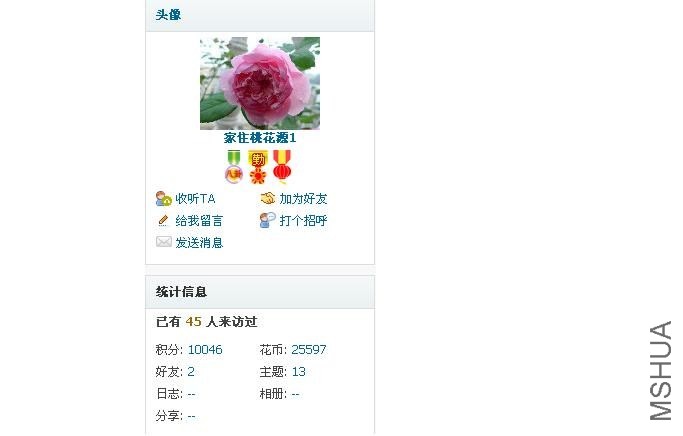Click the 勤 diligence medal badge
The height and width of the screenshot is (436, 683).
[257, 166]
